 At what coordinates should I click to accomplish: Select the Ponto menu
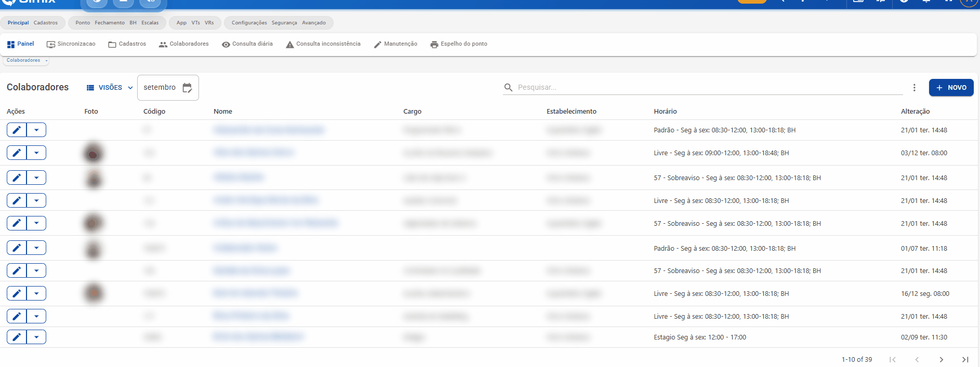click(x=83, y=23)
